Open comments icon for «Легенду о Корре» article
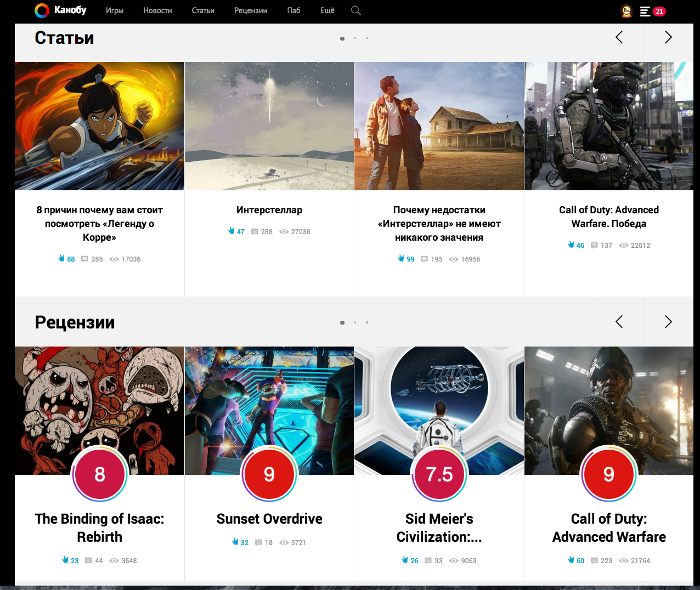Screen dimensions: 700x590 click(84, 259)
